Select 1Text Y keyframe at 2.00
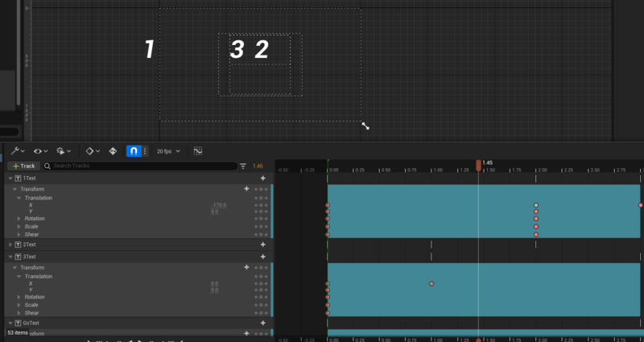 (x=536, y=212)
